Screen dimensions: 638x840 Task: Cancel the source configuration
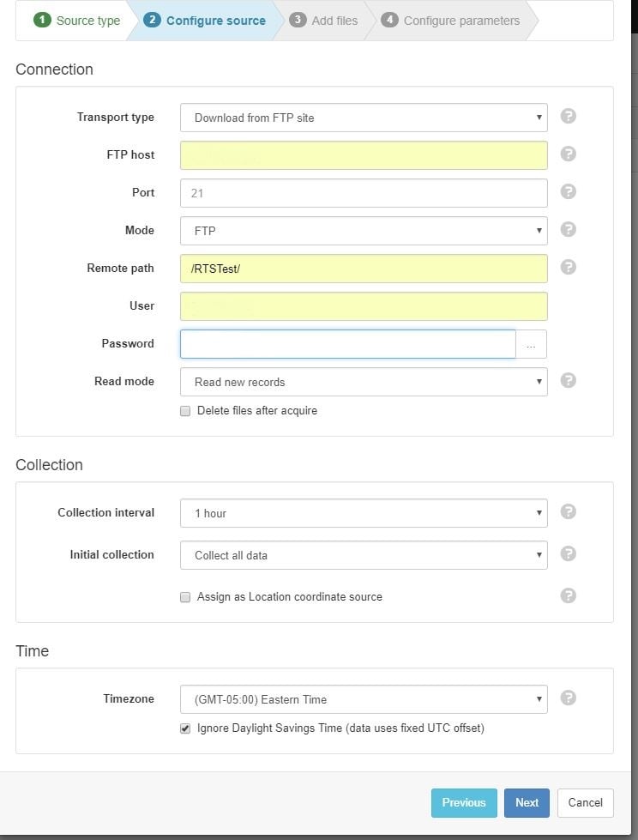click(585, 802)
